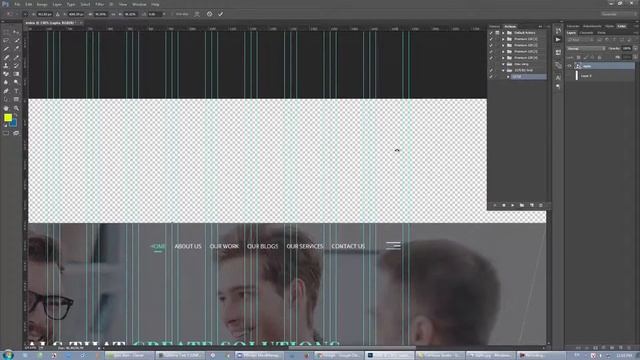This screenshot has height=360, width=640.
Task: Select the Lasso tool
Action: 6,40
